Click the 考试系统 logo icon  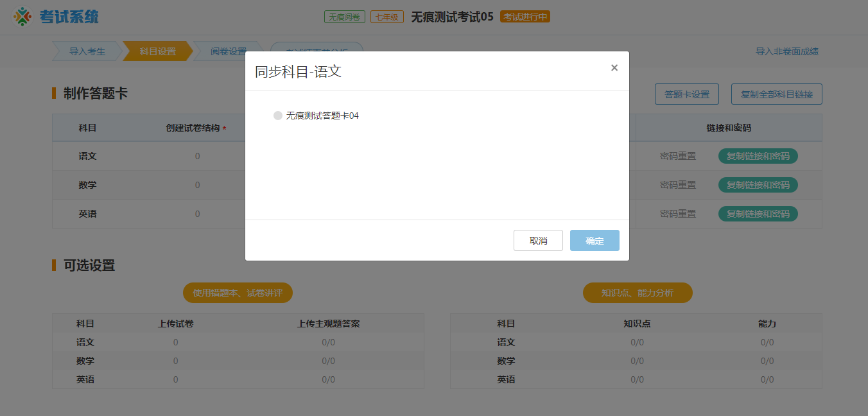click(23, 15)
